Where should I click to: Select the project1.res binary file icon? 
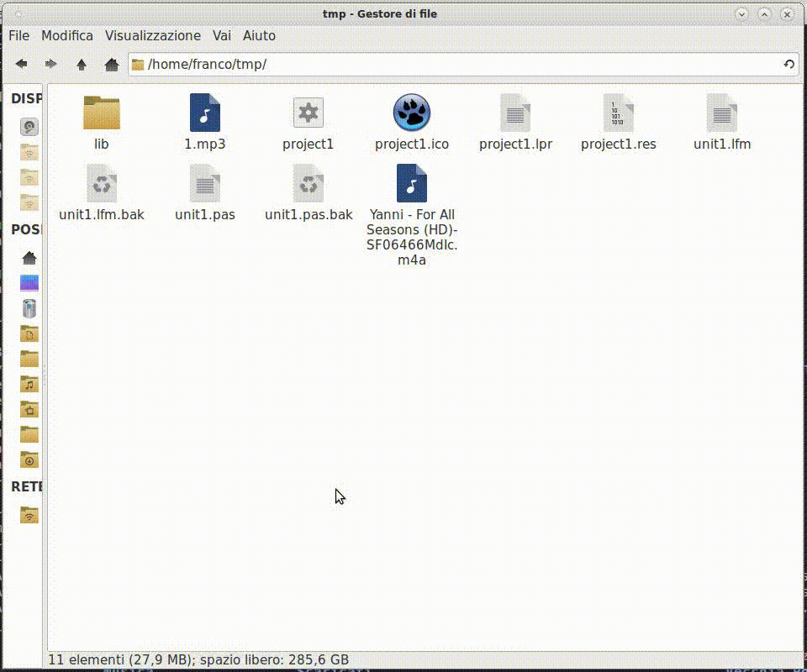pos(619,113)
